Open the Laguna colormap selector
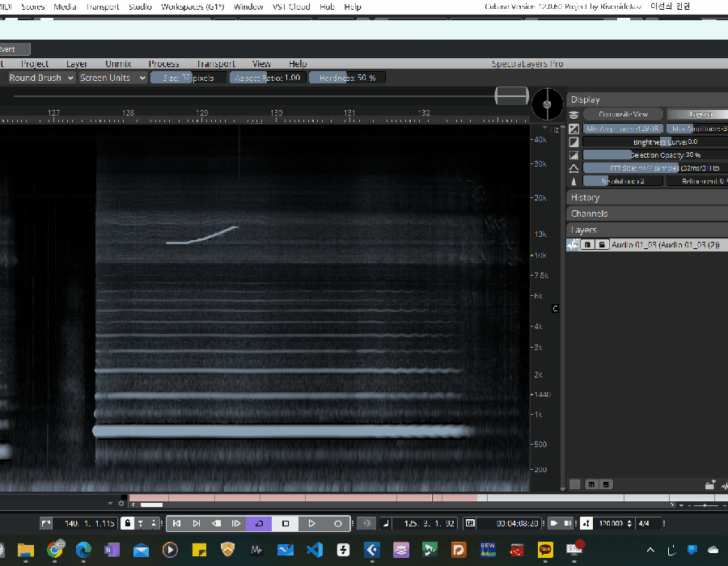 (697, 114)
